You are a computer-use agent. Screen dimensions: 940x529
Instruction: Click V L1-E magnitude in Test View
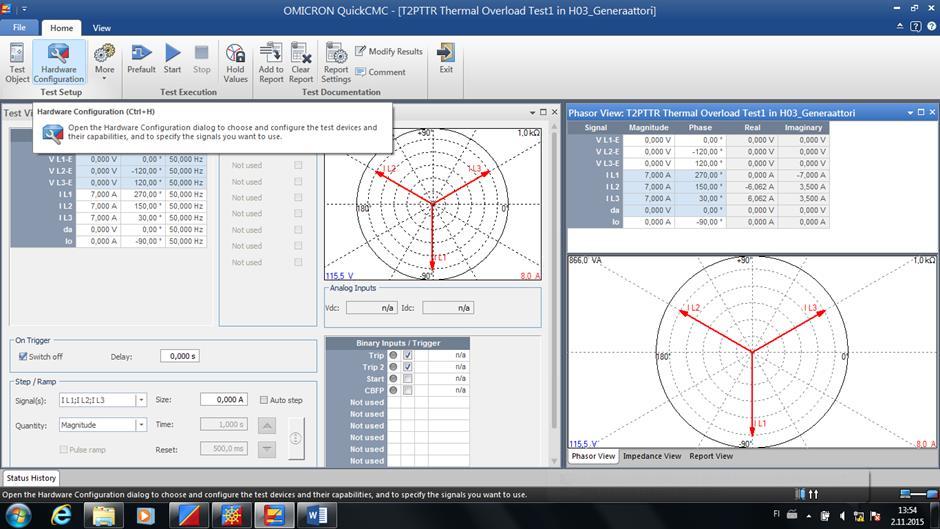tap(99, 159)
